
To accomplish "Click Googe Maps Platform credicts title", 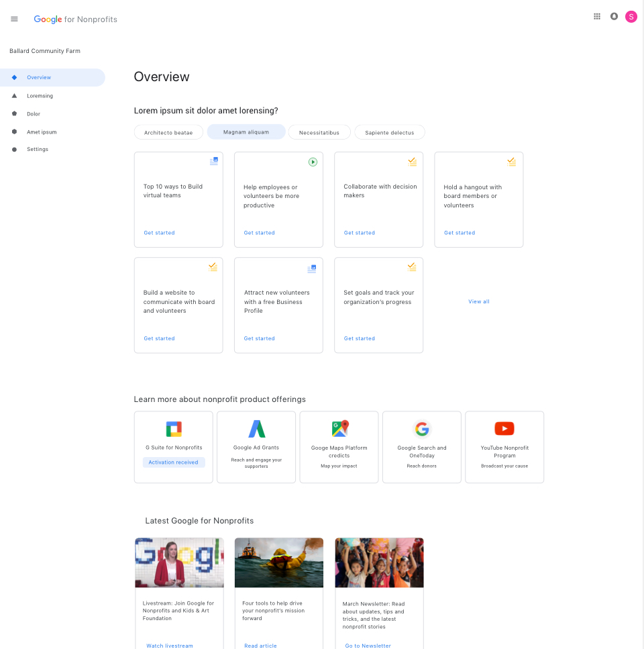I will [x=339, y=452].
